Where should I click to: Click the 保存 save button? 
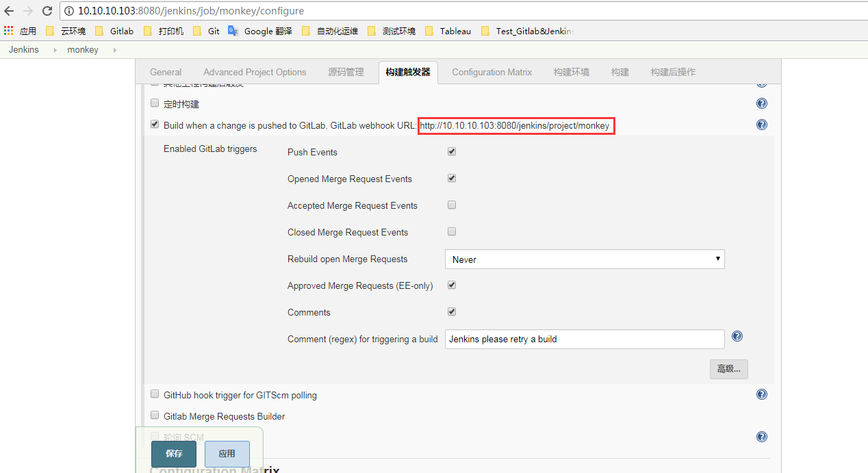[174, 454]
